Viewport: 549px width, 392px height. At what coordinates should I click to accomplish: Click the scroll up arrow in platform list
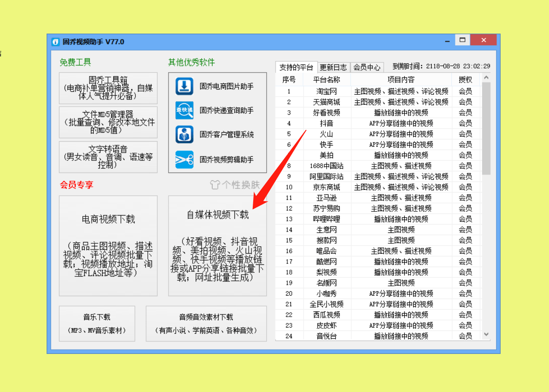pos(486,78)
